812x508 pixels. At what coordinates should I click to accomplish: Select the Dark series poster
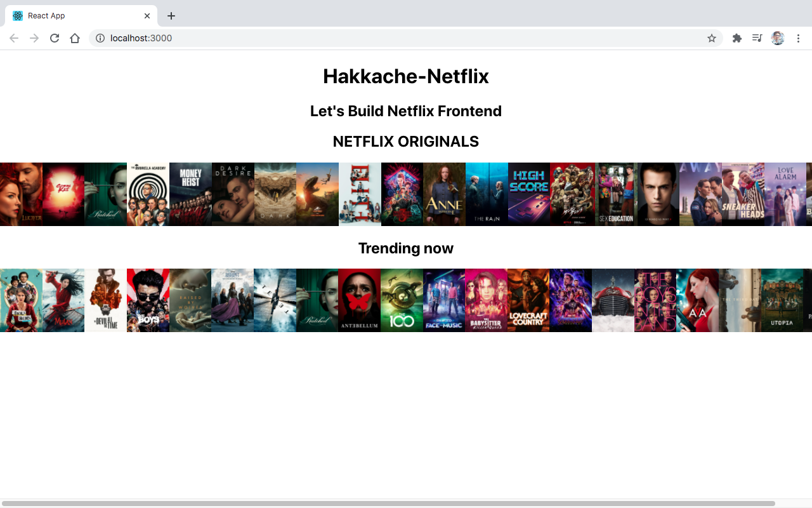click(275, 194)
